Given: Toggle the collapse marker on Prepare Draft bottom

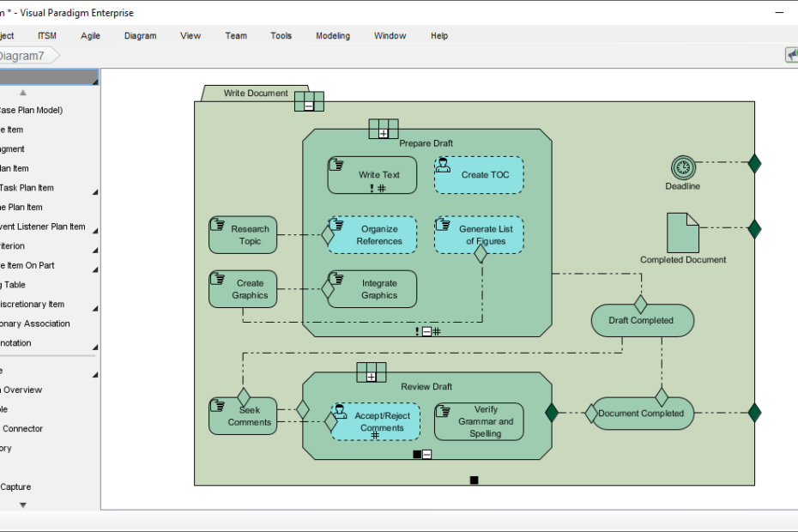Looking at the screenshot, I should (x=426, y=331).
